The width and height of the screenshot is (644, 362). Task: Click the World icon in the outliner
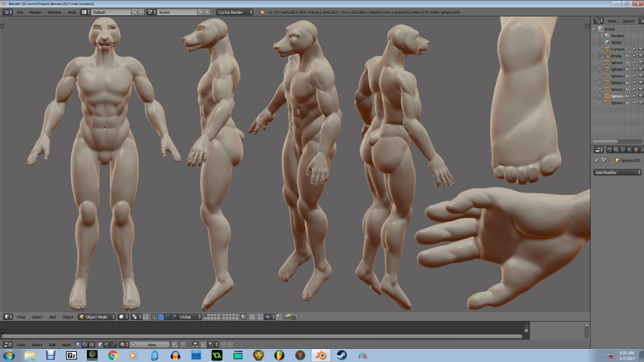[x=608, y=43]
